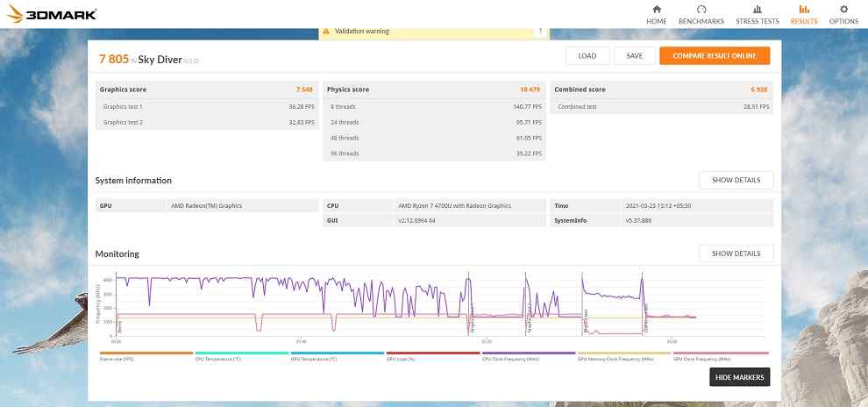Image resolution: width=868 pixels, height=407 pixels.
Task: Click the Monitoring heading
Action: 117,254
